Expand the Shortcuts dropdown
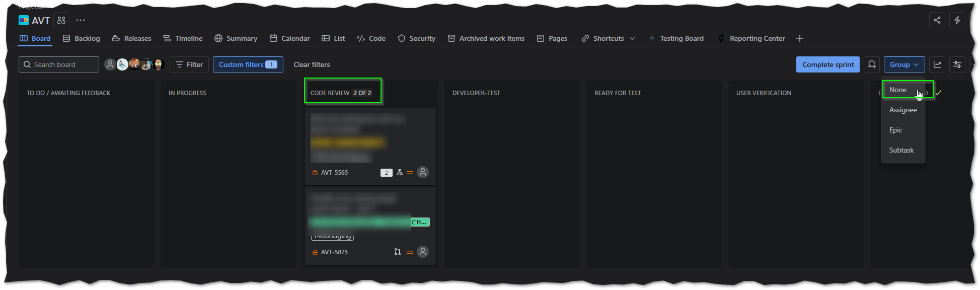Screen dimensions: 980x290 pyautogui.click(x=608, y=38)
